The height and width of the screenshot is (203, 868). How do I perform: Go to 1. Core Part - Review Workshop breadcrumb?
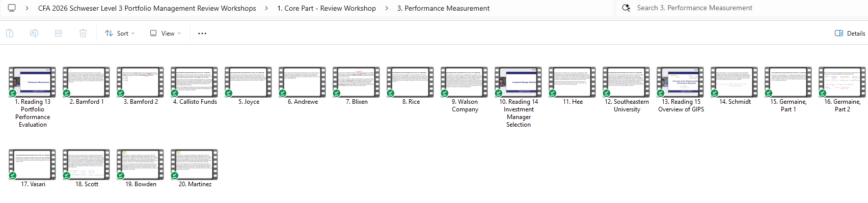tap(327, 9)
